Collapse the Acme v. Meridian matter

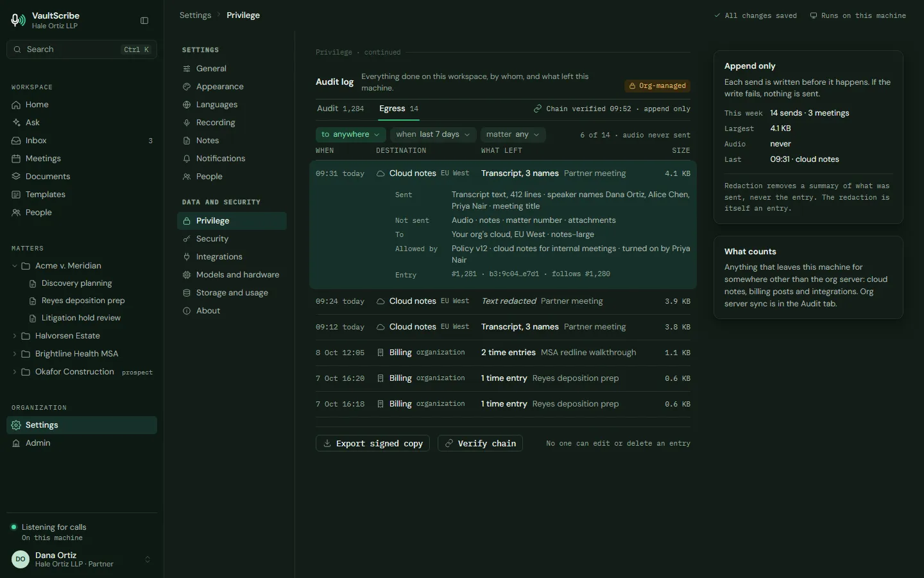[x=15, y=266]
